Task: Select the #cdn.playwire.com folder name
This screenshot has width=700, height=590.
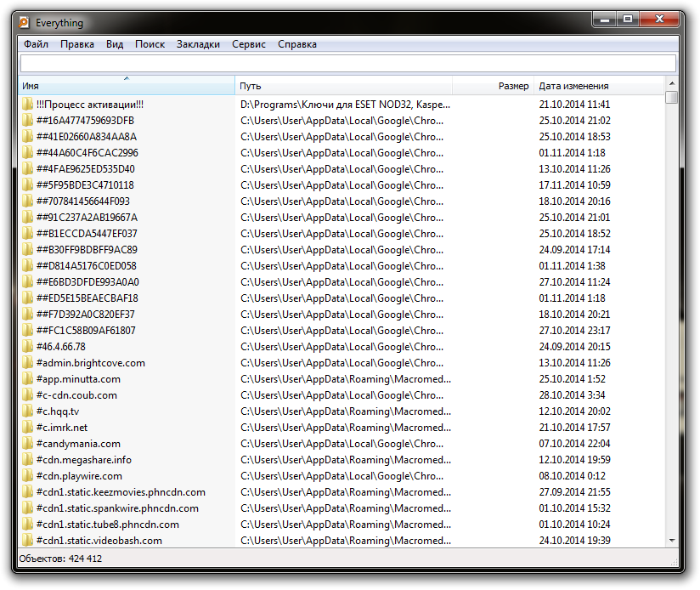Action: pyautogui.click(x=79, y=476)
